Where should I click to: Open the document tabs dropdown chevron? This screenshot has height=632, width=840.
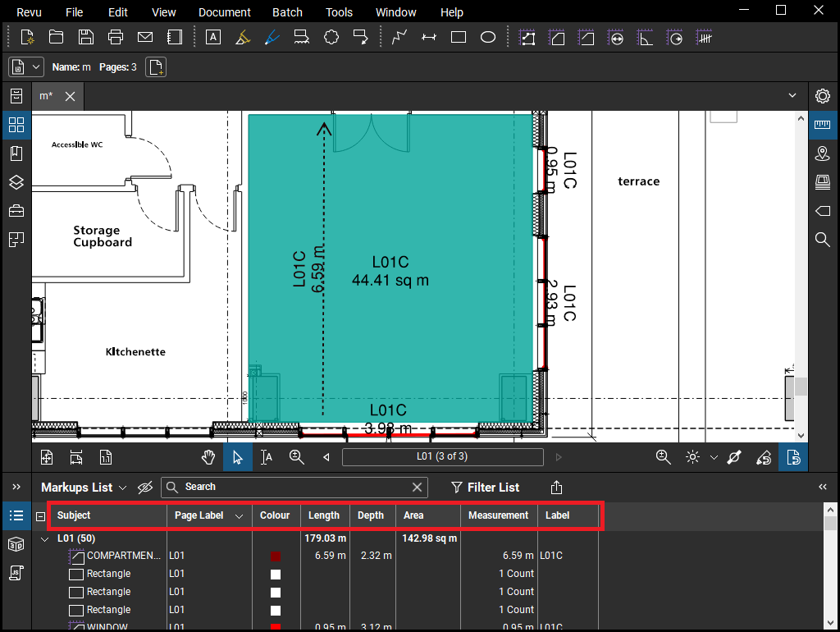[x=792, y=95]
